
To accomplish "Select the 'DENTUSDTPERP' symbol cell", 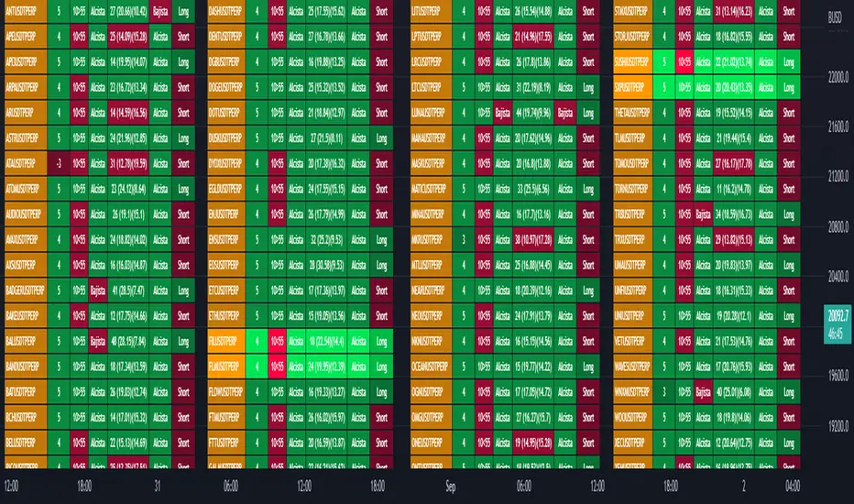I will tap(226, 37).
